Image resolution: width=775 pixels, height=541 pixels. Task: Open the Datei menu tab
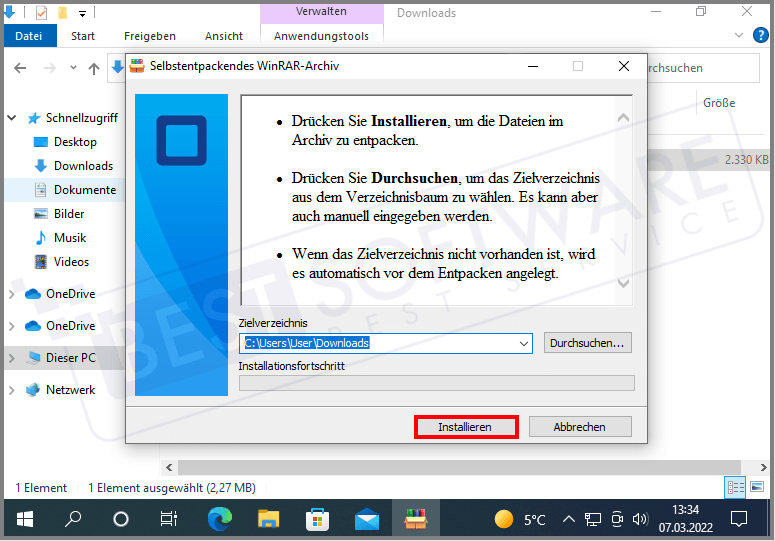(x=29, y=36)
